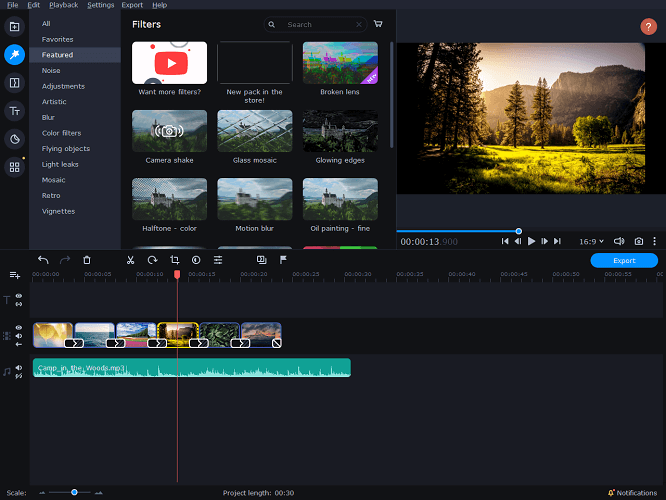Open the Export menu

pos(132,5)
